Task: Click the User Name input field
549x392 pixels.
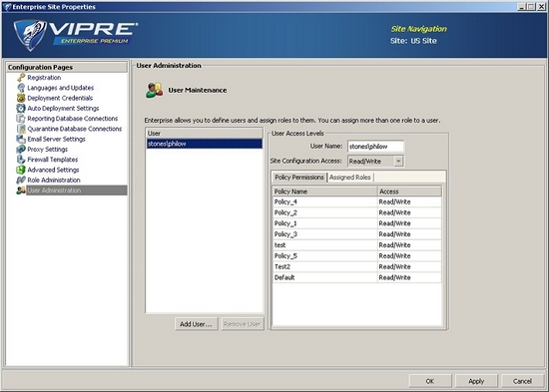Action: tap(375, 147)
